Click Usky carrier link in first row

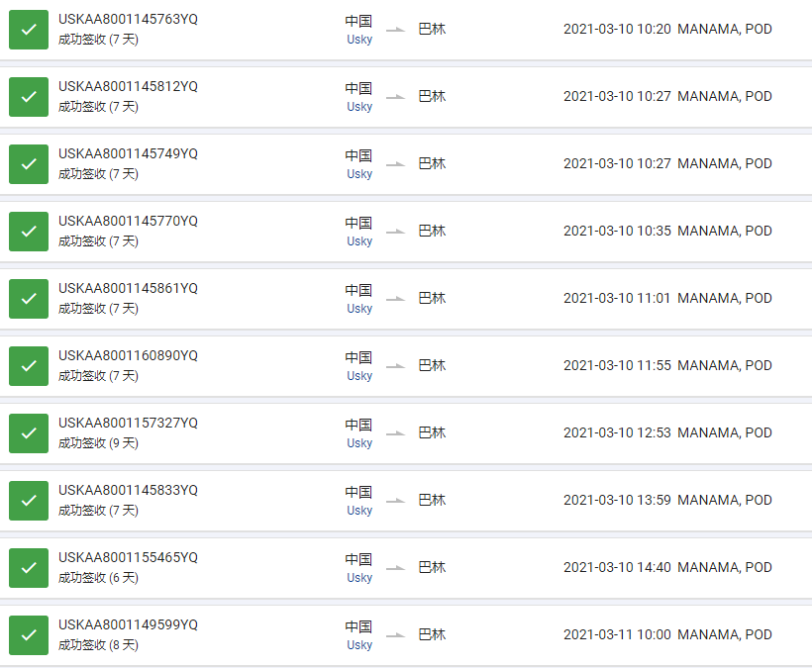click(359, 40)
